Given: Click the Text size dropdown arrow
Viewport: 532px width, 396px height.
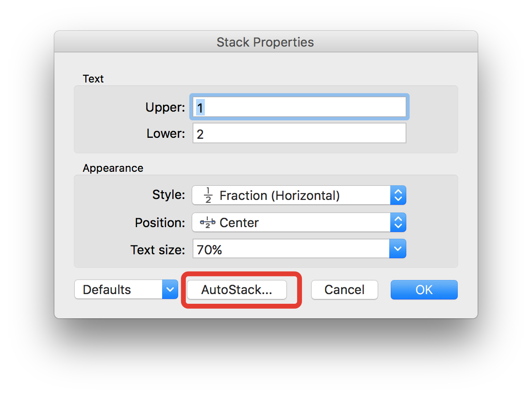Looking at the screenshot, I should (x=398, y=248).
